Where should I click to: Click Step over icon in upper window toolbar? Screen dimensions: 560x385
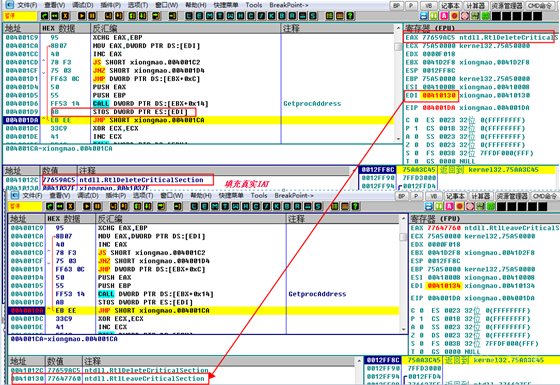119,16
